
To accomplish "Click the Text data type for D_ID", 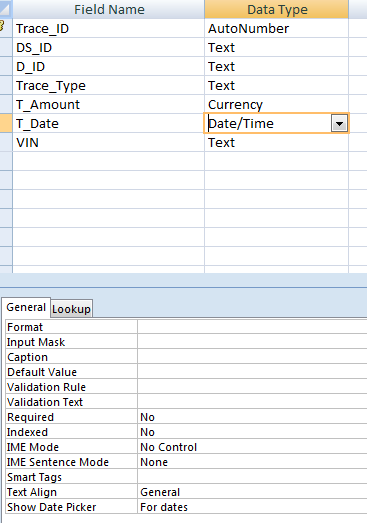I will click(x=277, y=66).
